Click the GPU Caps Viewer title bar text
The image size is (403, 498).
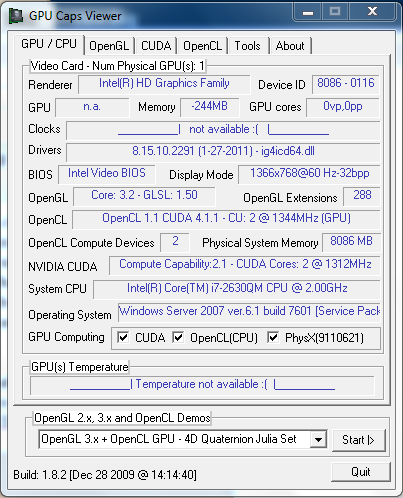(75, 16)
